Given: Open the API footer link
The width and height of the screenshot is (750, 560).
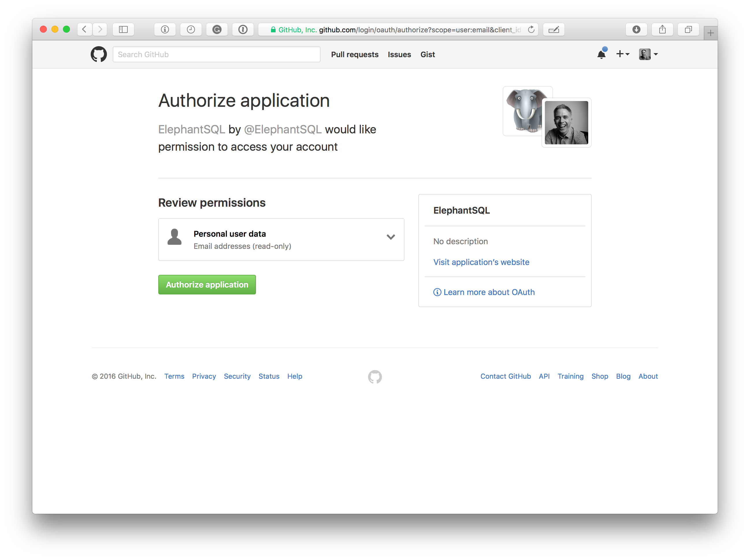Looking at the screenshot, I should tap(544, 376).
